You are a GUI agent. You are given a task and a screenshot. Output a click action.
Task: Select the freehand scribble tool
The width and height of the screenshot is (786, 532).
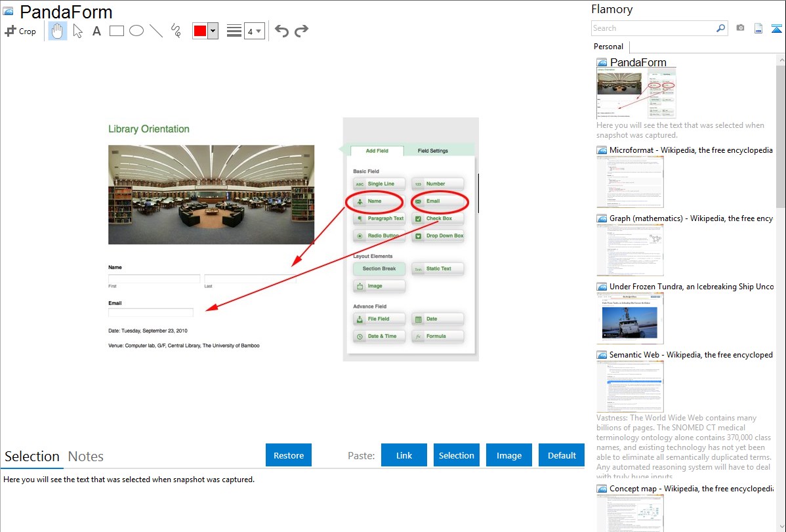coord(176,31)
